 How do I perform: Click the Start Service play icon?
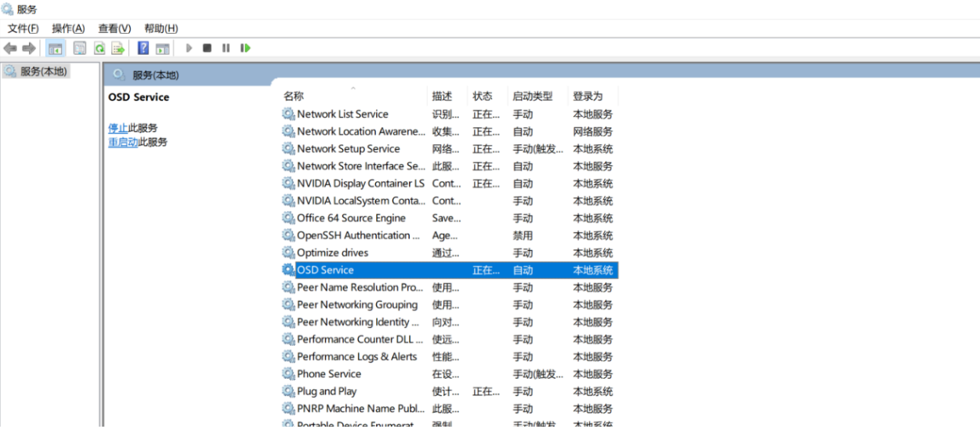[x=189, y=49]
